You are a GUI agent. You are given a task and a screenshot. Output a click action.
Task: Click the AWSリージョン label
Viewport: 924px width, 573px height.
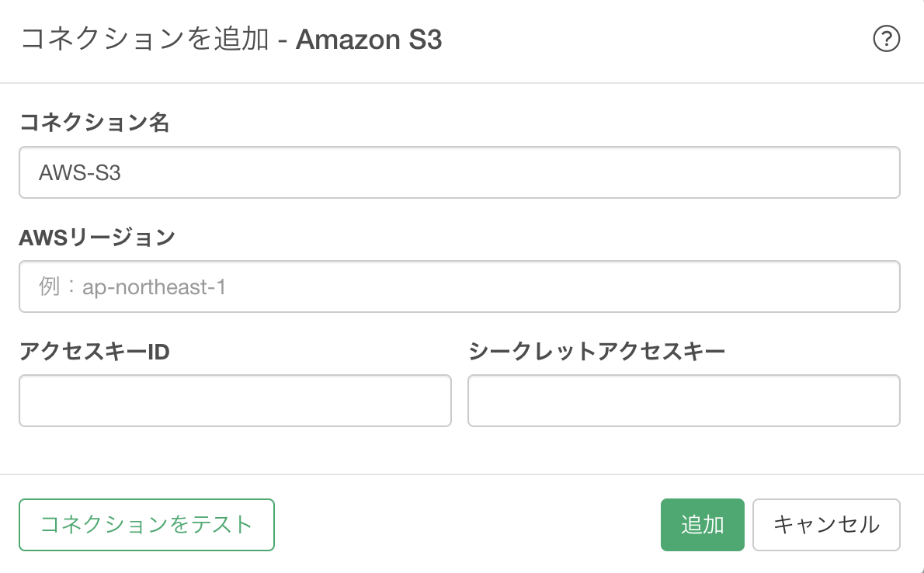(x=97, y=238)
